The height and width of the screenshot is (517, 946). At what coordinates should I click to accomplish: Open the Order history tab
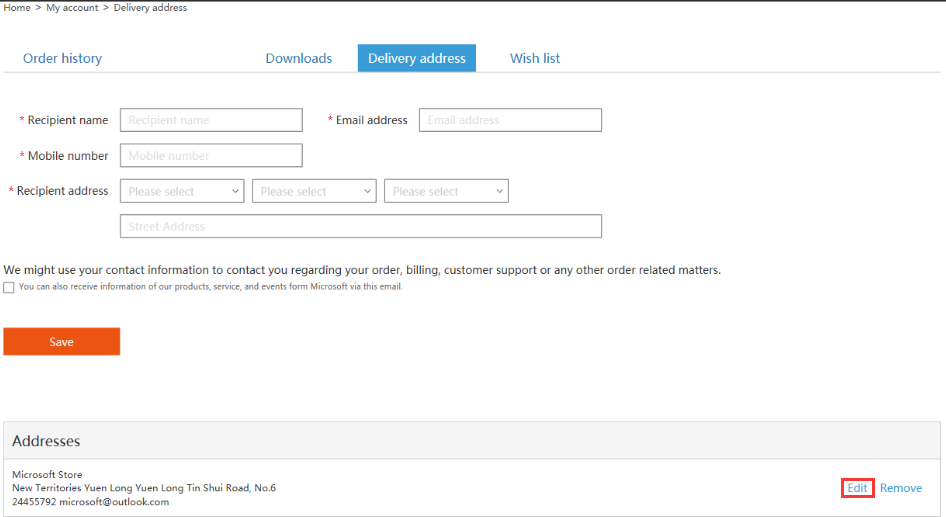point(62,59)
